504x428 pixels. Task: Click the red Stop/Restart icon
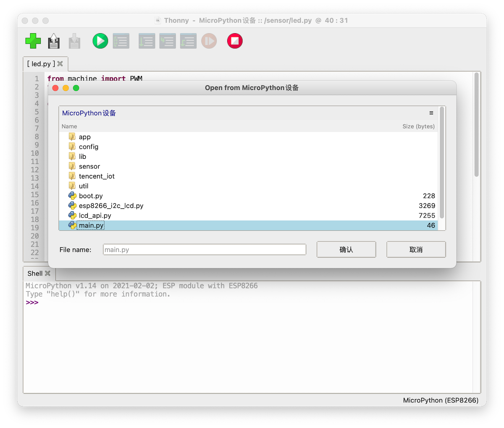tap(235, 41)
